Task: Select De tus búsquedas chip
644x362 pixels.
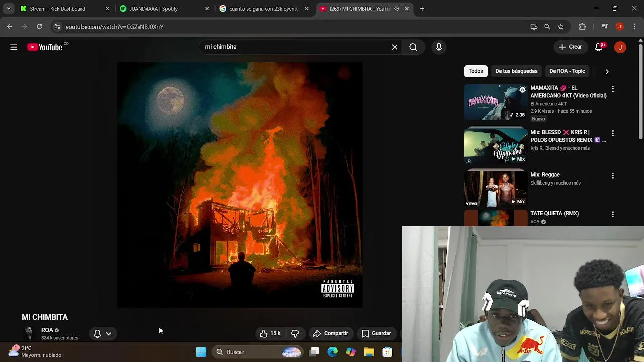Action: tap(516, 71)
